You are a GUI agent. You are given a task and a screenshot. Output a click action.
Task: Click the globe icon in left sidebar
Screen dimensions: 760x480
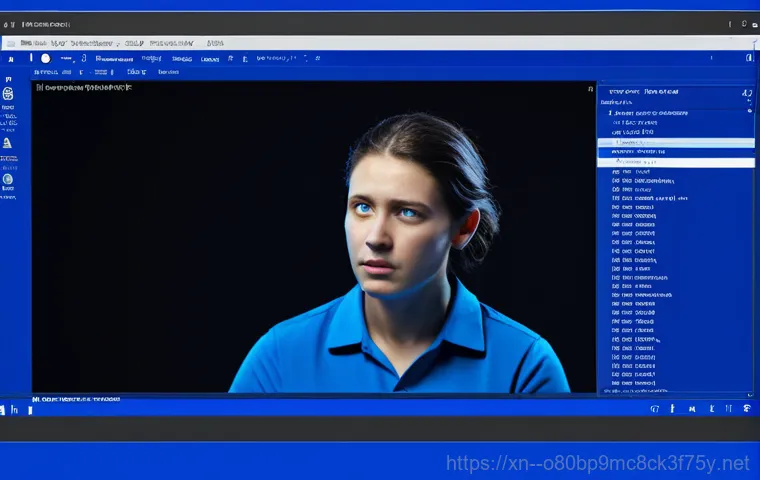8,93
